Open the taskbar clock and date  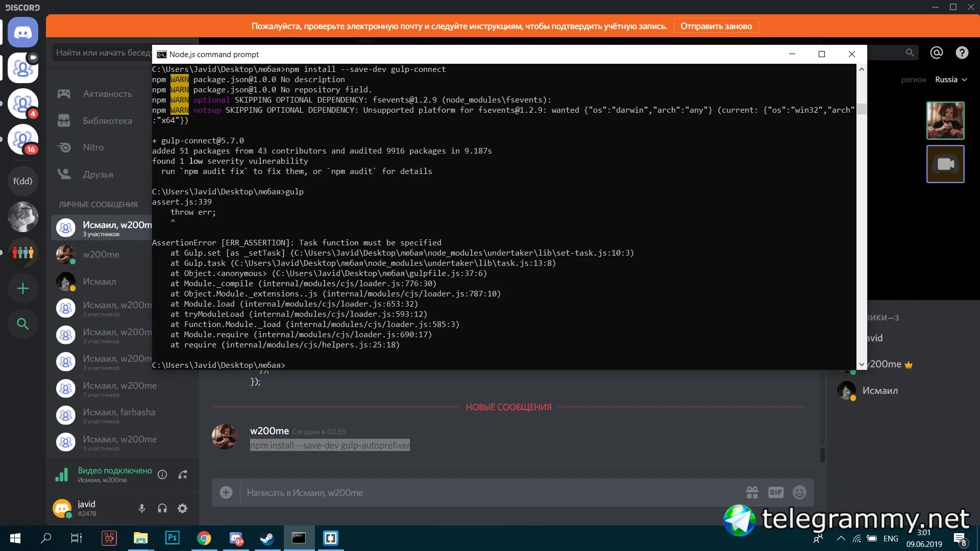924,538
